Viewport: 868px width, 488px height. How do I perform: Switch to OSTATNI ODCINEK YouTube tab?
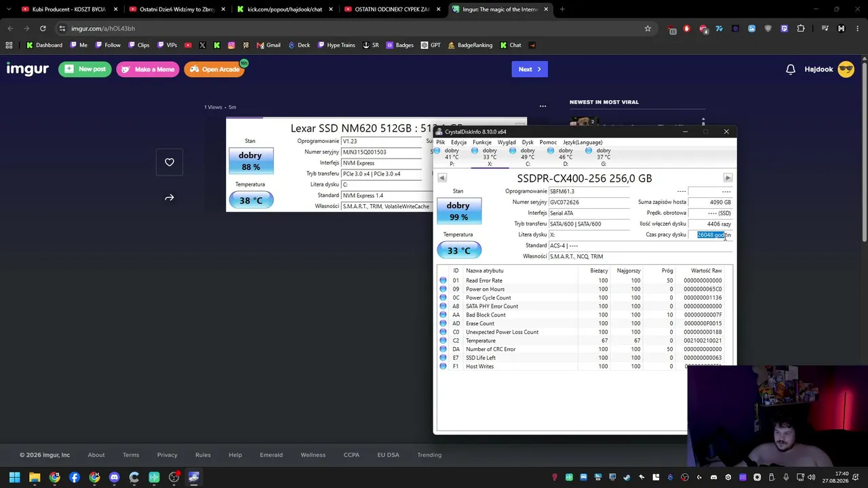pyautogui.click(x=392, y=9)
